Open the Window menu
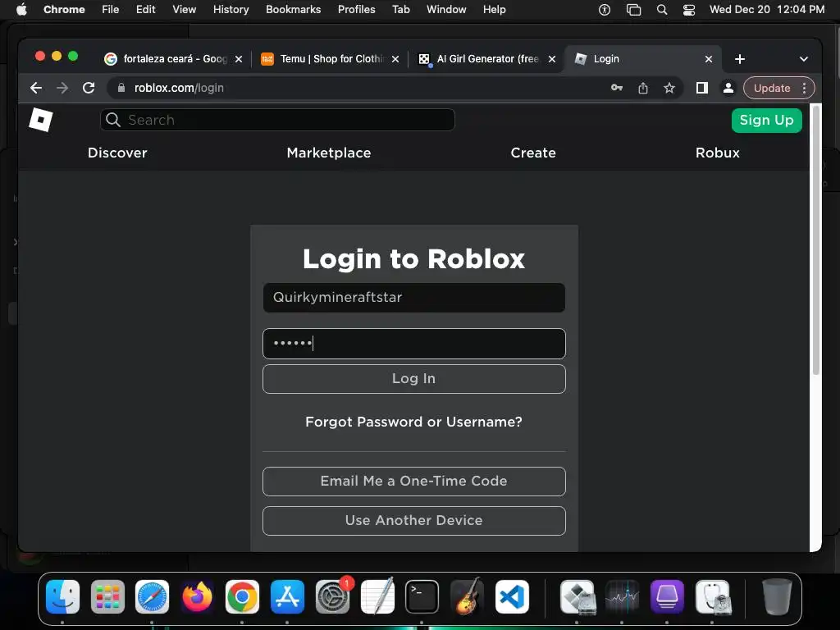 [x=446, y=10]
